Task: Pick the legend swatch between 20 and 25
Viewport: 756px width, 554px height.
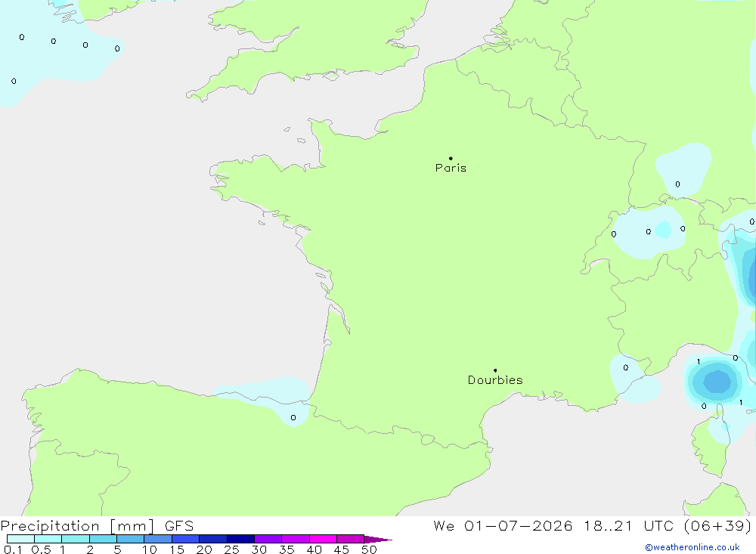Action: click(212, 539)
